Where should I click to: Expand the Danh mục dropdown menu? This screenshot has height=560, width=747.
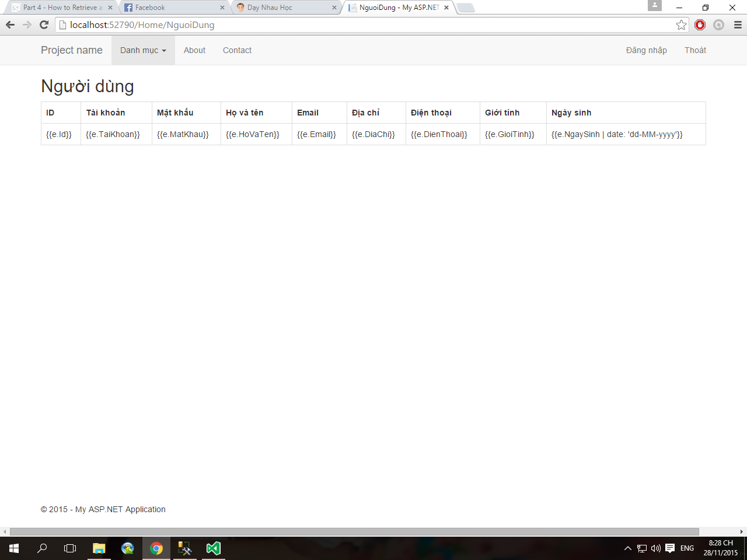point(143,50)
